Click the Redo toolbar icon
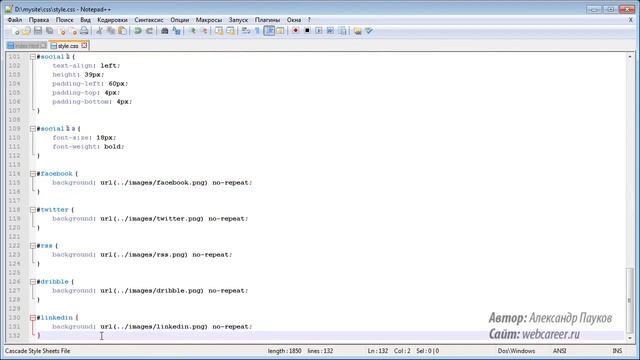 [149, 31]
